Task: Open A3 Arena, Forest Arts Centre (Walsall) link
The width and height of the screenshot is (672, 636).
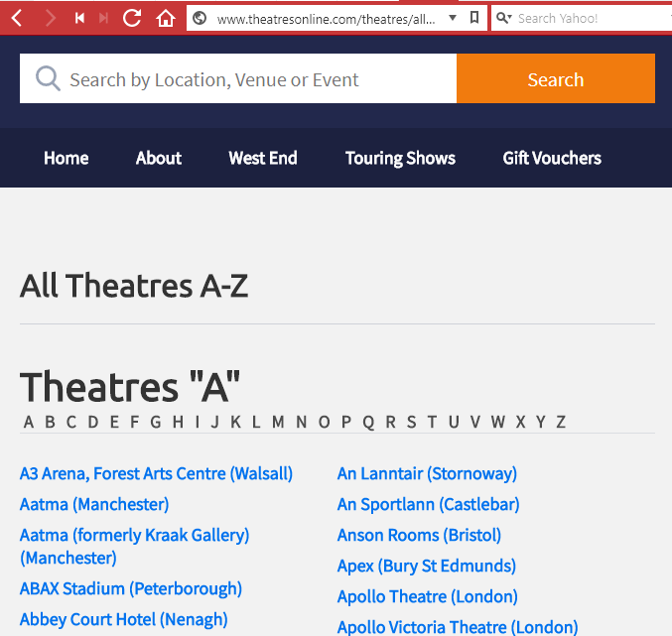Action: [156, 473]
